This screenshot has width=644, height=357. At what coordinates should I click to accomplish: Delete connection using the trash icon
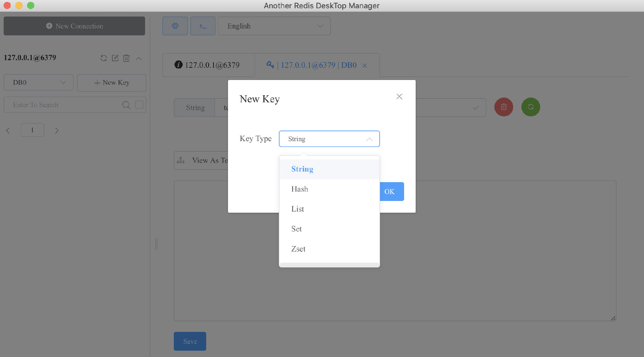[x=126, y=58]
